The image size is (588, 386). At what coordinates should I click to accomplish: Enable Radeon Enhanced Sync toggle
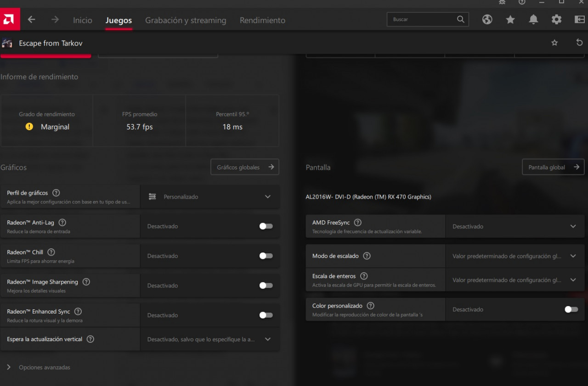coord(266,315)
